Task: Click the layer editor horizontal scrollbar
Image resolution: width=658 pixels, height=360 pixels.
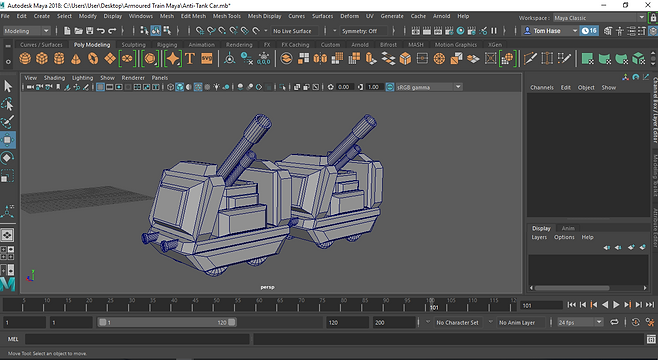Action: coord(572,288)
